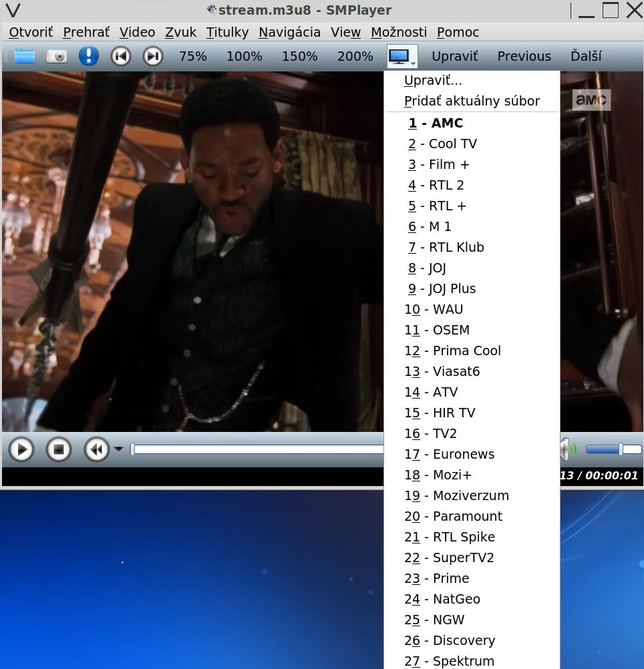Click the rewind button

(96, 450)
